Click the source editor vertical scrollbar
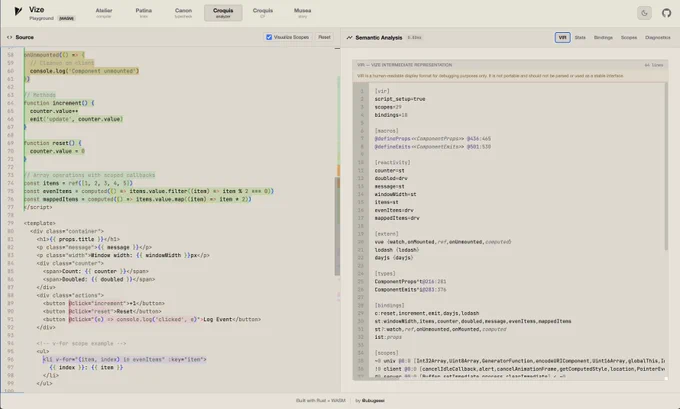The image size is (680, 409). click(337, 226)
